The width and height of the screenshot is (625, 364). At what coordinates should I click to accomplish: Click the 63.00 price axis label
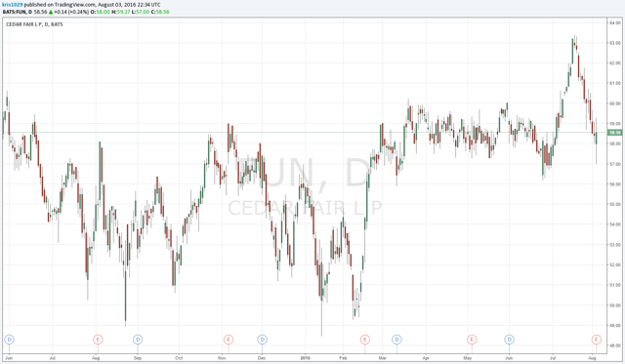(615, 43)
